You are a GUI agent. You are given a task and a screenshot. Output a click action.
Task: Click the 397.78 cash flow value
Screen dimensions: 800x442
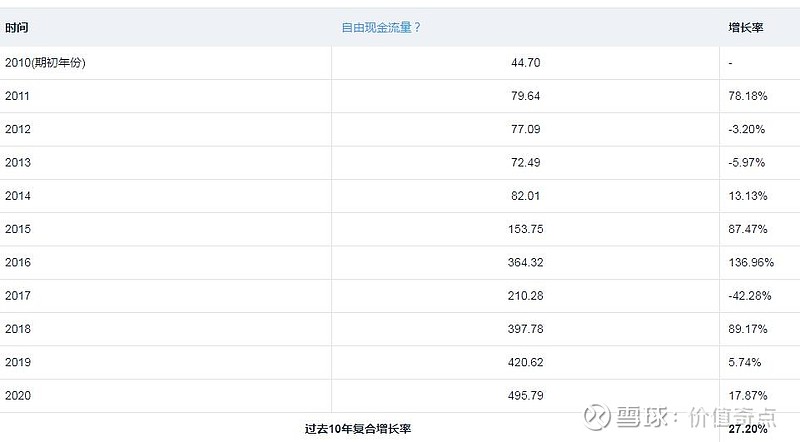[523, 329]
